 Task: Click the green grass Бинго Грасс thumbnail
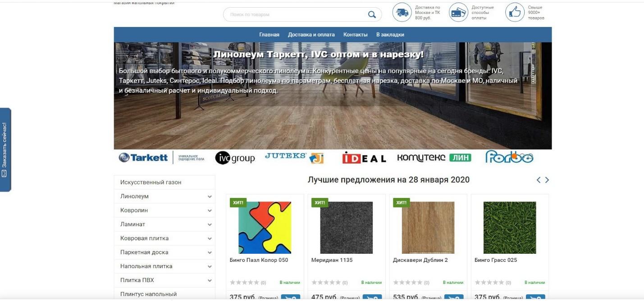tap(510, 228)
